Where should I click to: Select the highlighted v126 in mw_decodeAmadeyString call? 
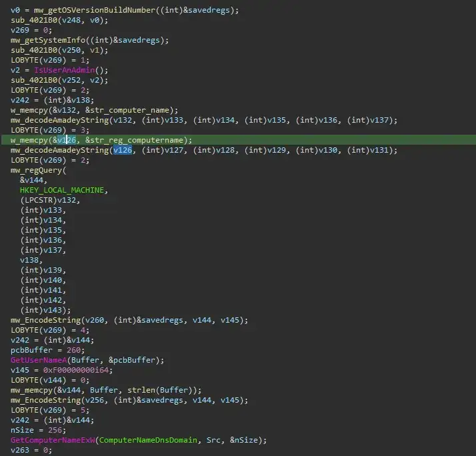[x=123, y=150]
